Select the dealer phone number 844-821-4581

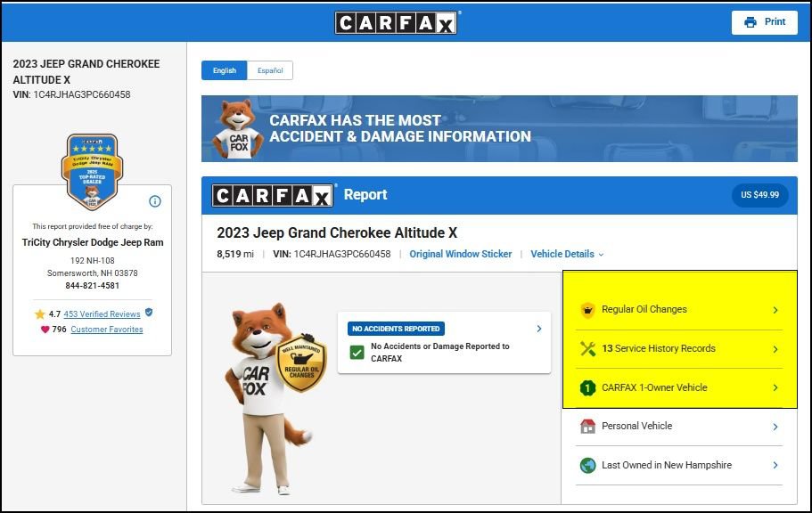[x=92, y=286]
